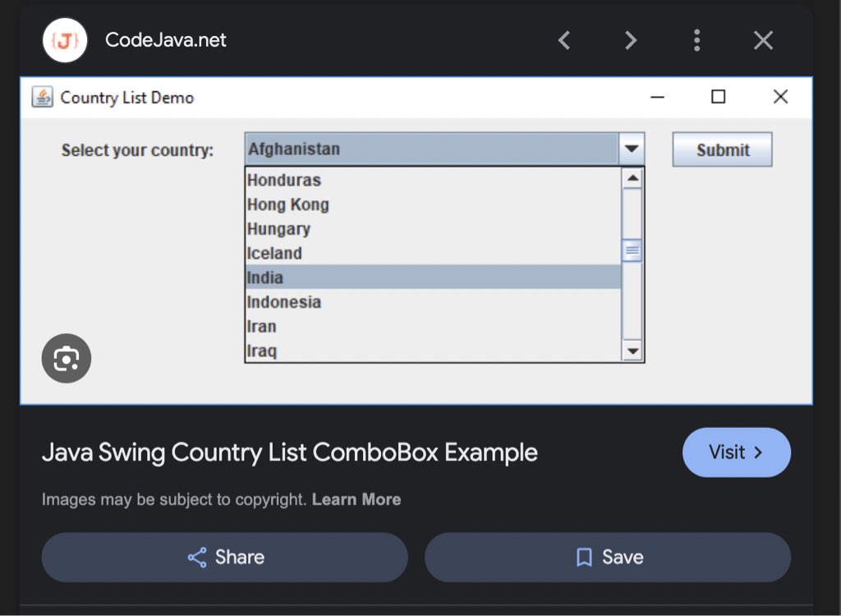Click the Visit button
The height and width of the screenshot is (616, 841).
[737, 453]
